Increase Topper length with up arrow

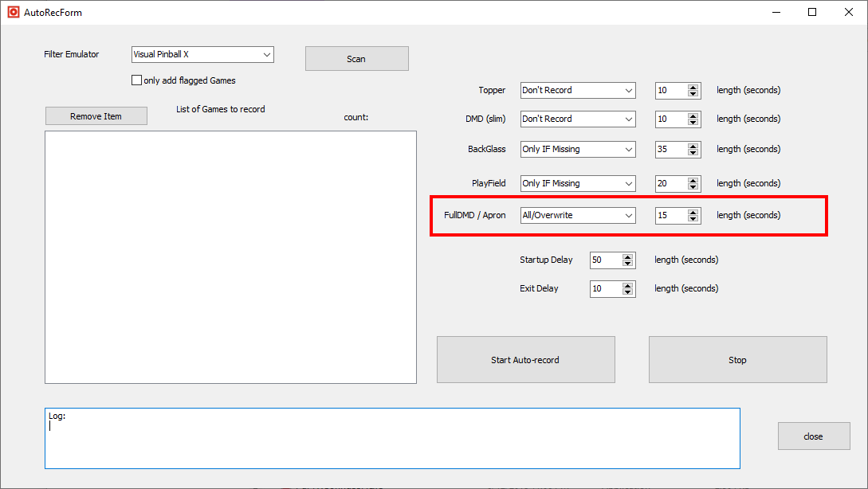point(693,88)
